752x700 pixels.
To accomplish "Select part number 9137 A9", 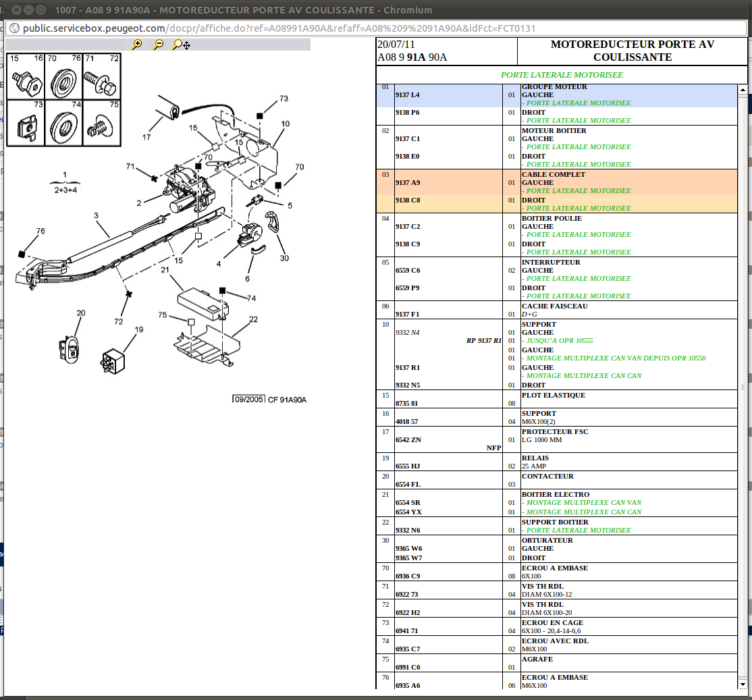I will [408, 183].
